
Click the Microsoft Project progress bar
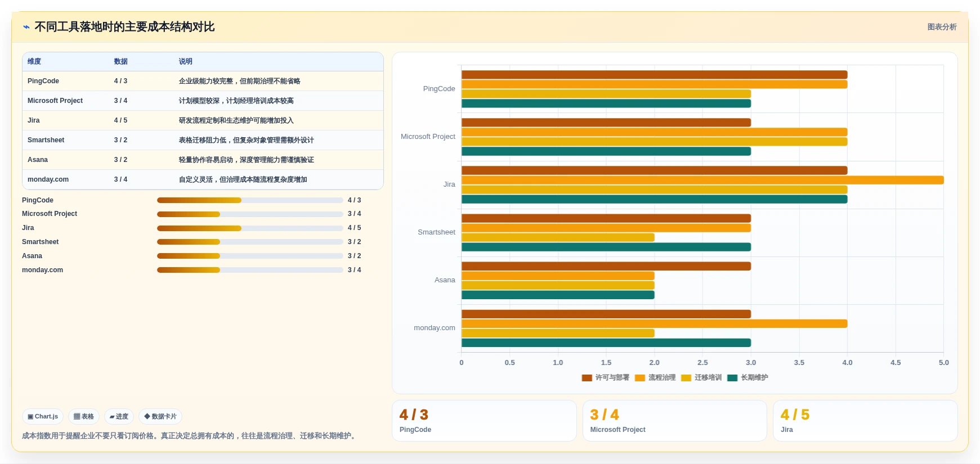point(250,214)
